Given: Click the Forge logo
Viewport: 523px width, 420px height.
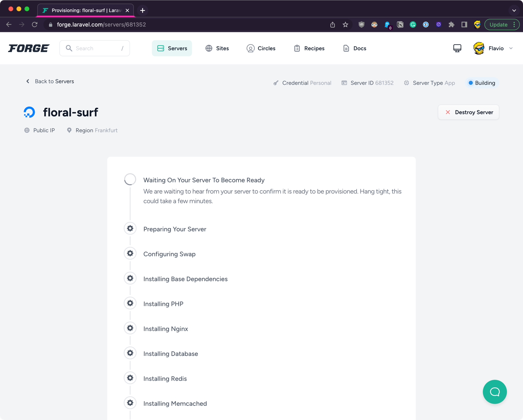Looking at the screenshot, I should pos(29,48).
